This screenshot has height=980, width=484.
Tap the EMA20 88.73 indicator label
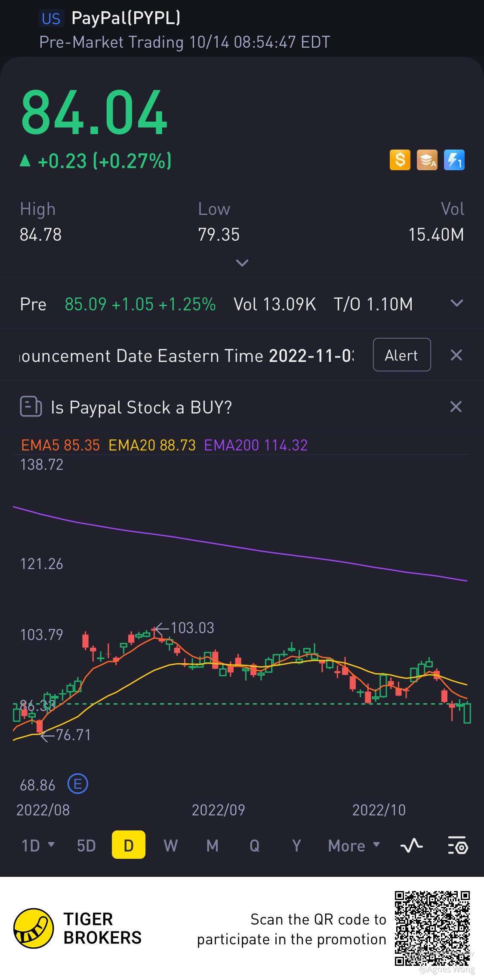pos(152,445)
